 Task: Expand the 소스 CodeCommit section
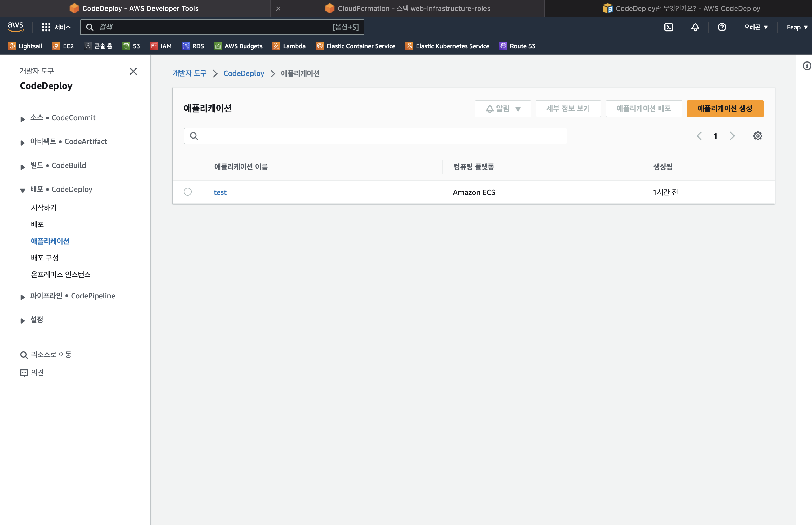click(23, 119)
